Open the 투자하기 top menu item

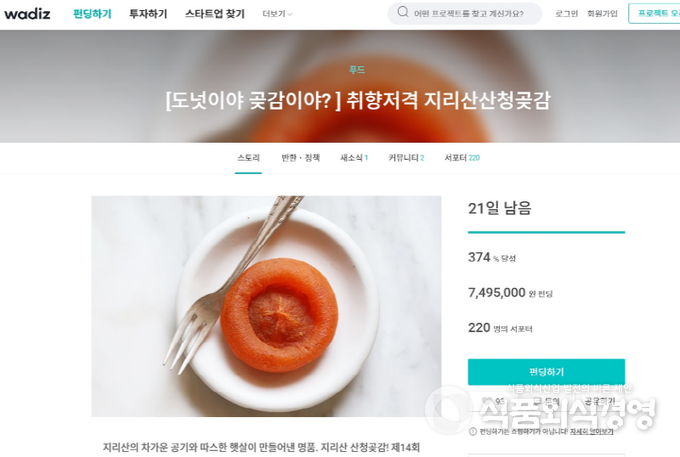(148, 14)
